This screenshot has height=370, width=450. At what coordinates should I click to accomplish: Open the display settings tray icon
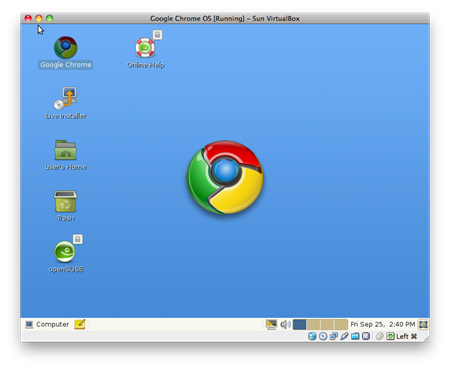point(271,324)
